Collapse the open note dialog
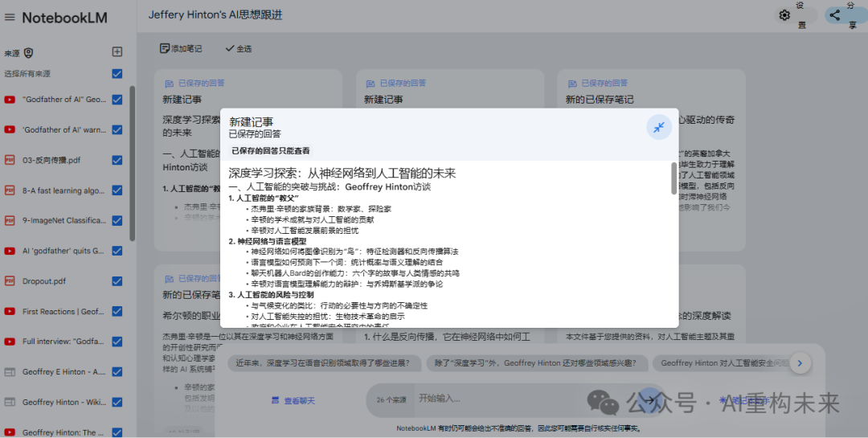The width and height of the screenshot is (868, 438). point(659,127)
